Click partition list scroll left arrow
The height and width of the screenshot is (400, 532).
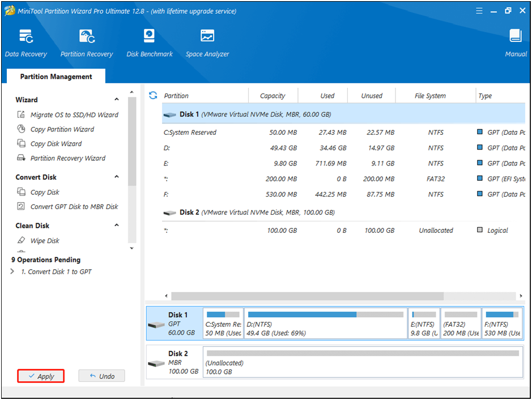pyautogui.click(x=166, y=296)
